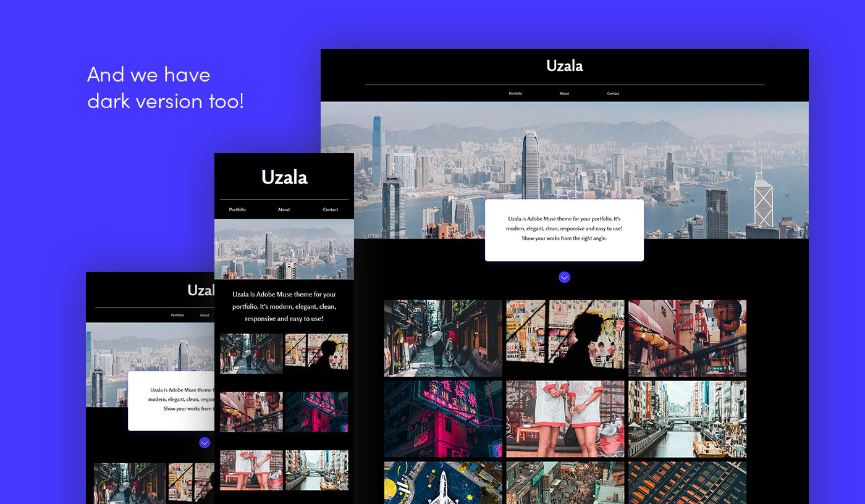The width and height of the screenshot is (865, 504).
Task: Open the orange windows building photo in desktop gallery
Action: (687, 482)
